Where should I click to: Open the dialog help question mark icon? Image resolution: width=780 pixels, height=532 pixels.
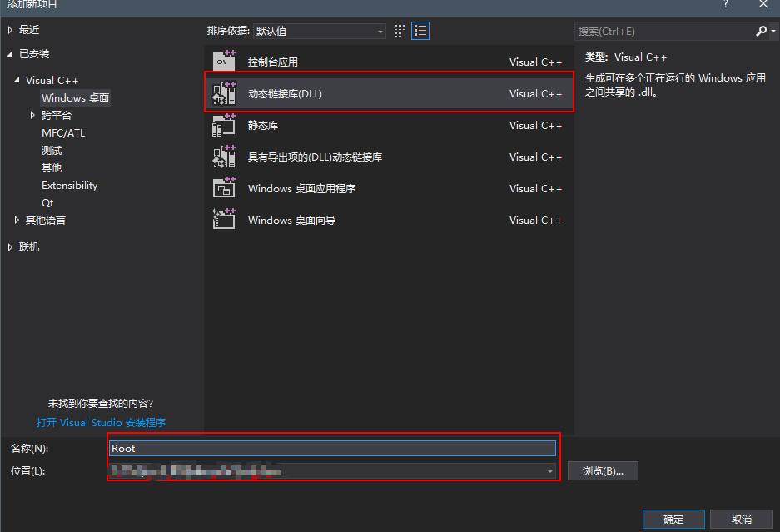tap(725, 6)
